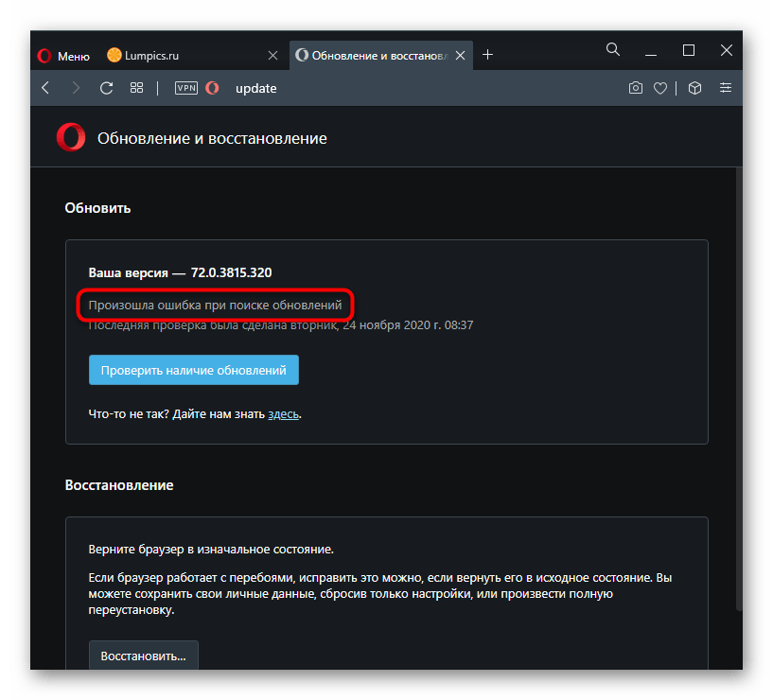The height and width of the screenshot is (700, 773).
Task: Click the address bar showing update
Action: [x=378, y=88]
